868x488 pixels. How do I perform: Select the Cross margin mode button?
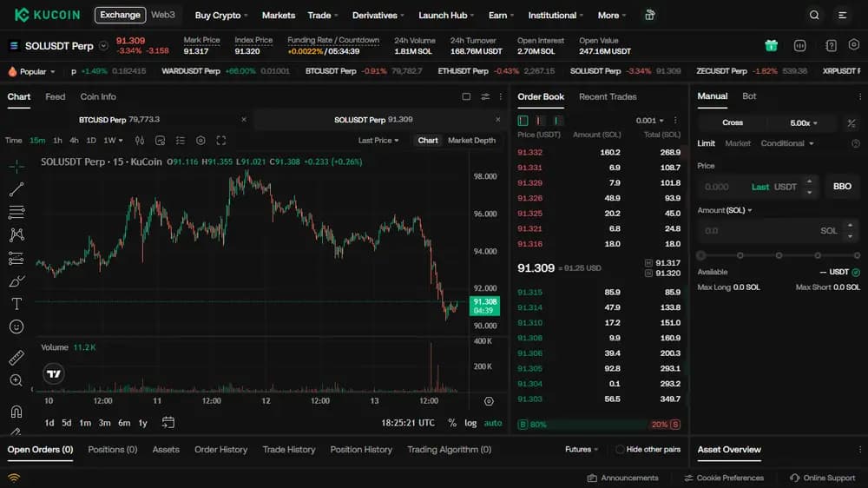click(733, 123)
